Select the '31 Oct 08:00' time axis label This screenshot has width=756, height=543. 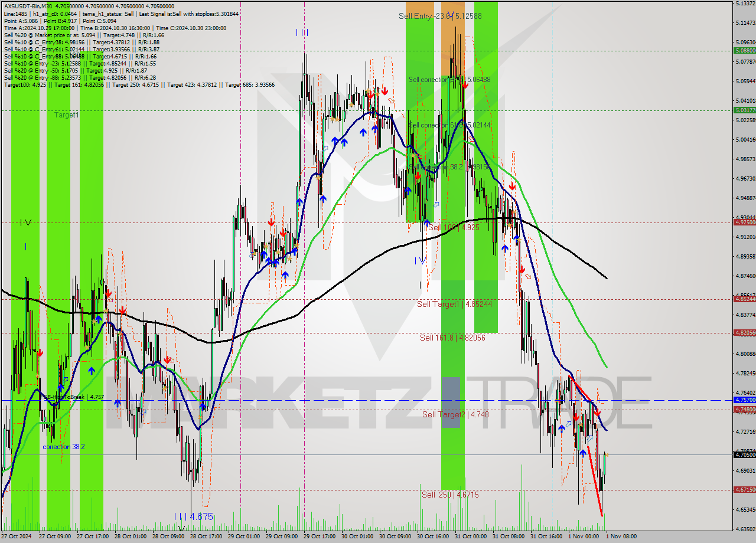pyautogui.click(x=508, y=537)
